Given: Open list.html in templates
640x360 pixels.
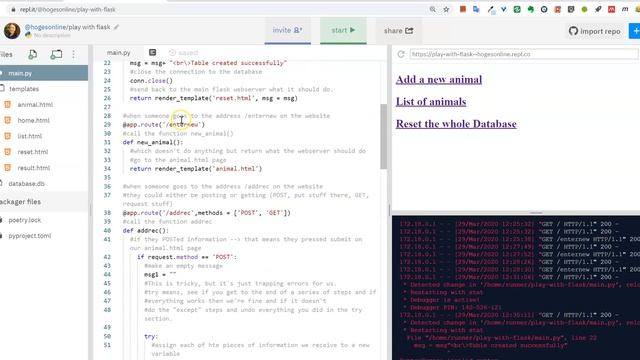Looking at the screenshot, I should point(29,136).
